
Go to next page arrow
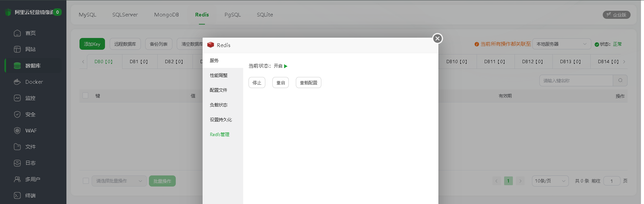coord(520,181)
